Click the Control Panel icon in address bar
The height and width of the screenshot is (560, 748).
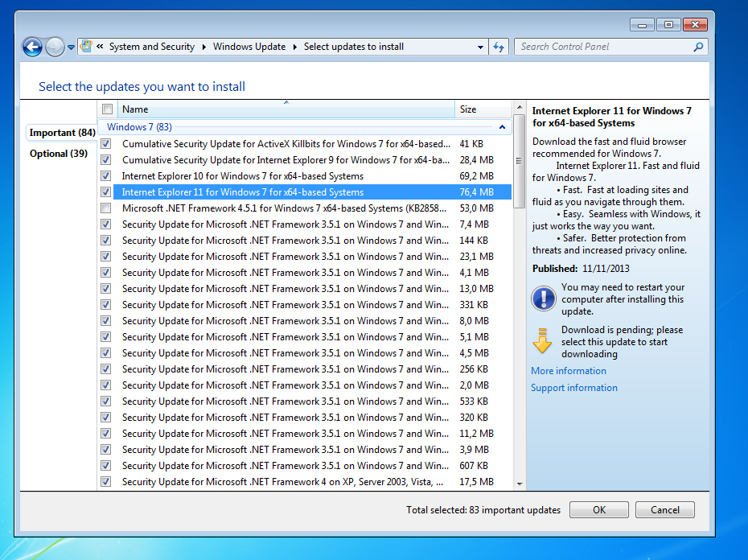click(x=86, y=47)
